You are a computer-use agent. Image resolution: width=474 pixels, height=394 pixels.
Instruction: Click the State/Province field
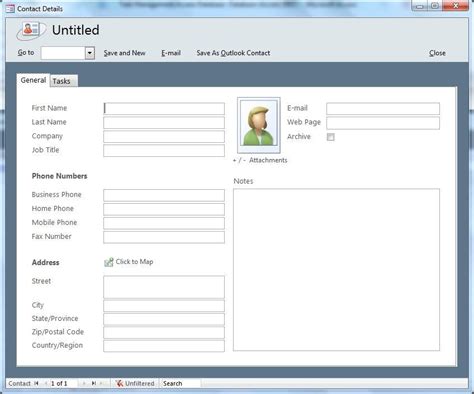[x=164, y=319]
